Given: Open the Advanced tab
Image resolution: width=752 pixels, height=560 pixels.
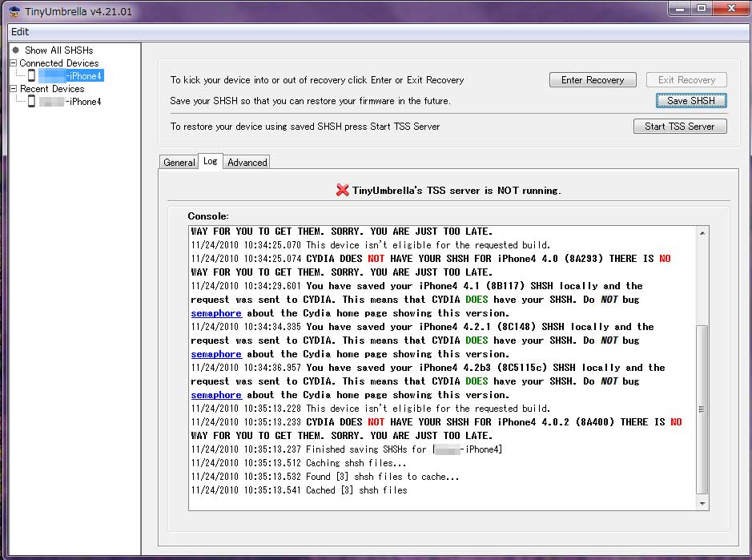Looking at the screenshot, I should tap(247, 162).
